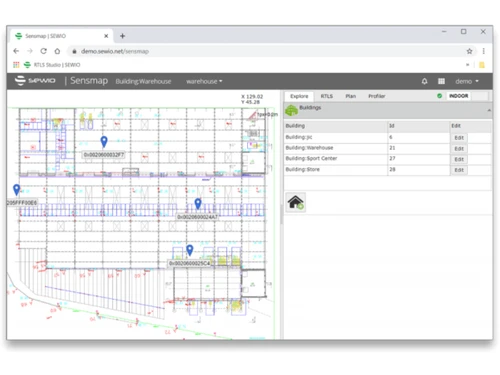Click the tag label 0x0020600025C4
Viewport: 500px width, 375px height.
(x=189, y=263)
